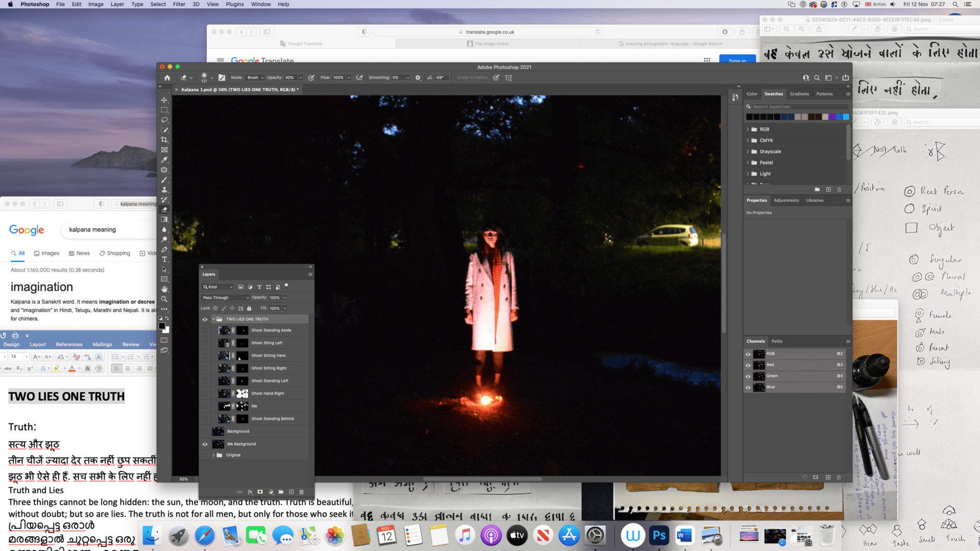Viewport: 980px width, 551px height.
Task: Open the Pass Through blend mode dropdown
Action: [226, 298]
